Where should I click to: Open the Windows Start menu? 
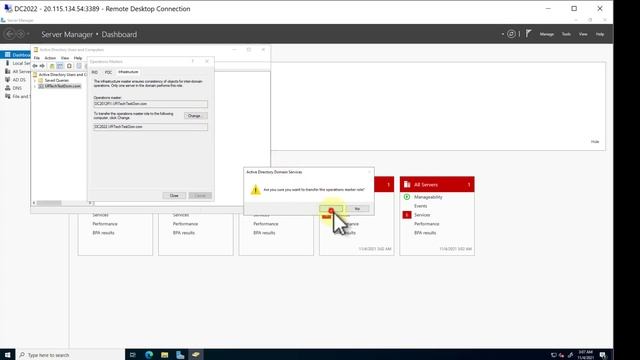pos(7,355)
